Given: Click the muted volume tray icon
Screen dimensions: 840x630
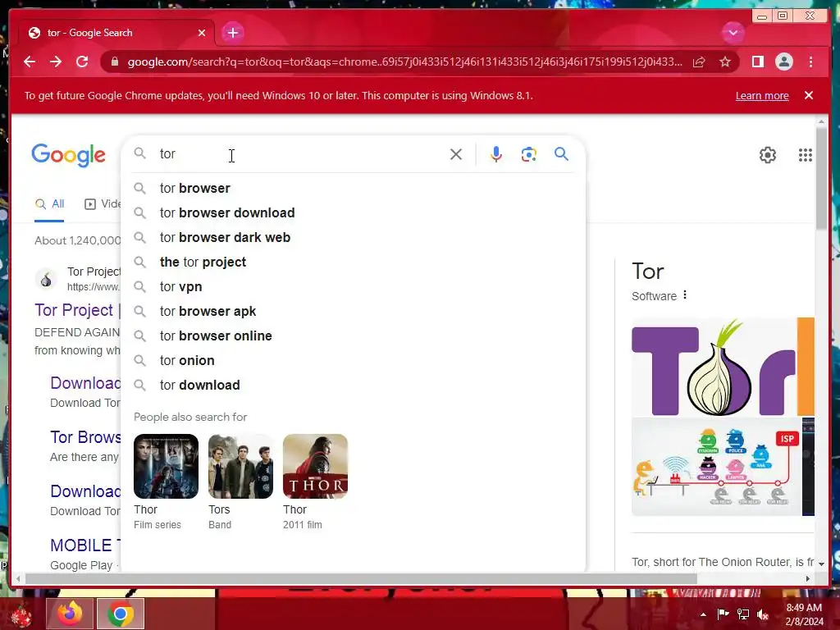Looking at the screenshot, I should pyautogui.click(x=763, y=614).
